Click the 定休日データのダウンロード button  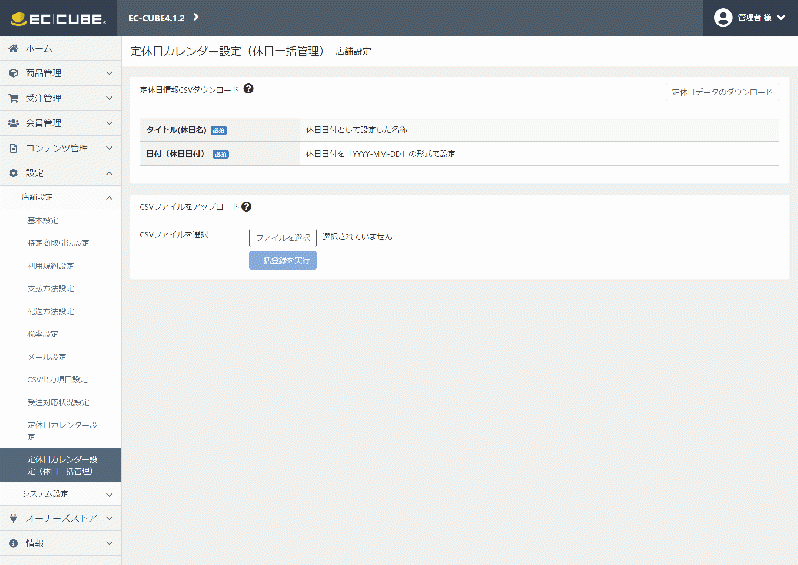(722, 92)
